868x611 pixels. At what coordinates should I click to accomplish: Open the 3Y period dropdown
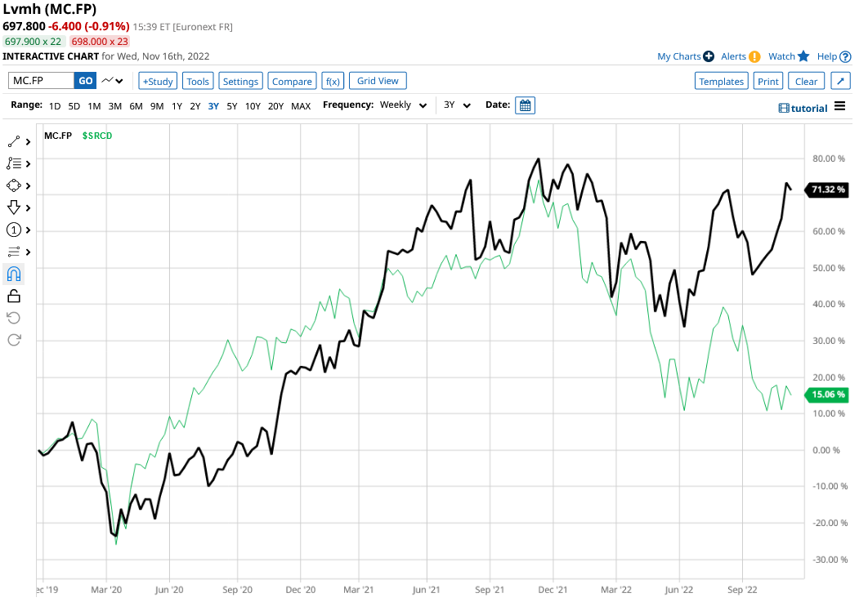[457, 105]
